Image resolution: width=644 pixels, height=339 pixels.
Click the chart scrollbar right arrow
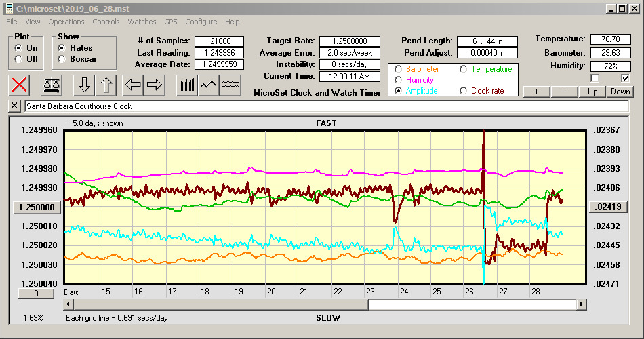click(x=581, y=304)
